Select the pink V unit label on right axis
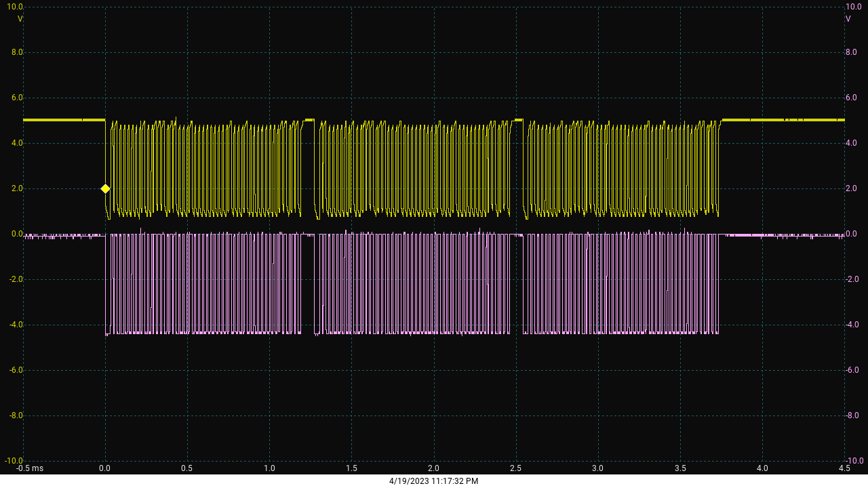Screen dimensions: 868x488 [x=848, y=19]
